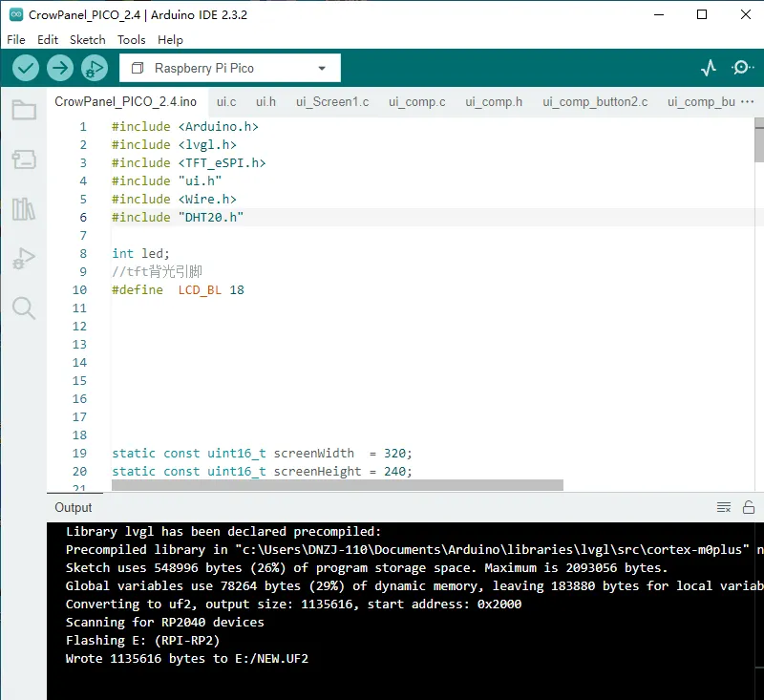
Task: Open the Library Manager sidebar
Action: [24, 209]
